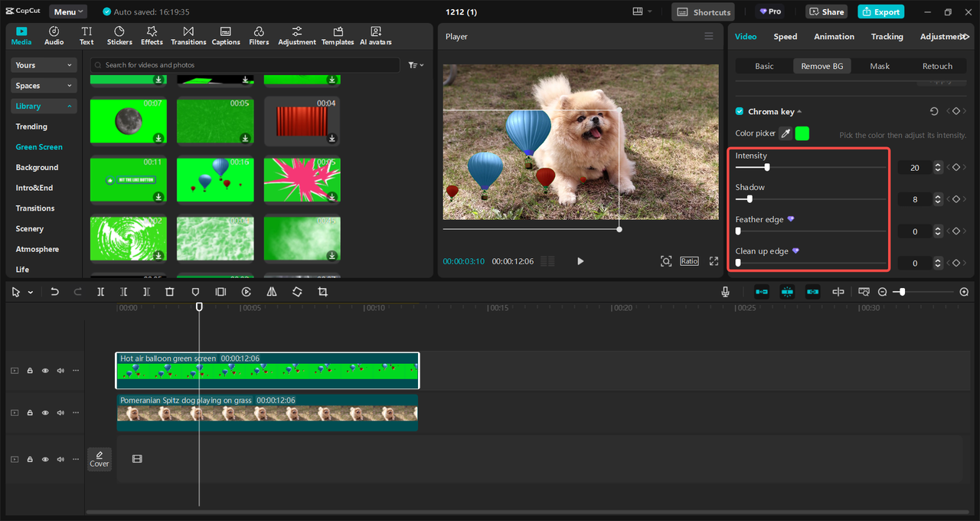980x521 pixels.
Task: Click the Ratio button in player
Action: click(x=689, y=261)
